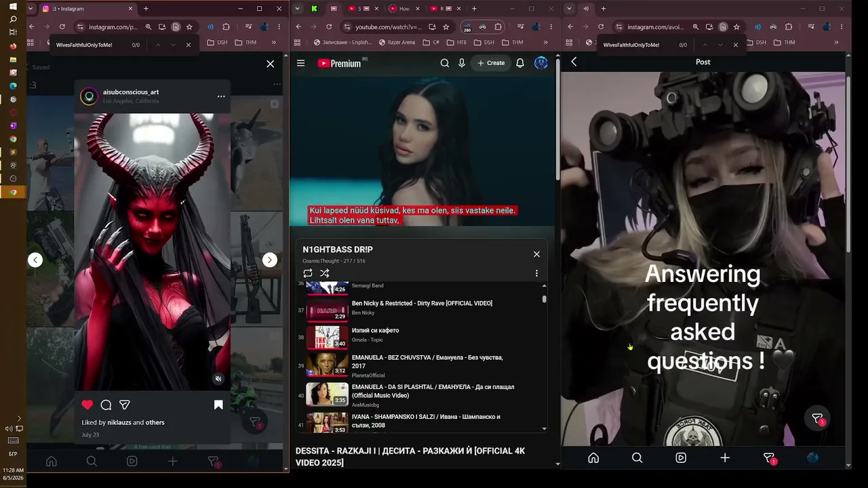Switch to the pinned green K tab
The width and height of the screenshot is (868, 488).
point(315,9)
